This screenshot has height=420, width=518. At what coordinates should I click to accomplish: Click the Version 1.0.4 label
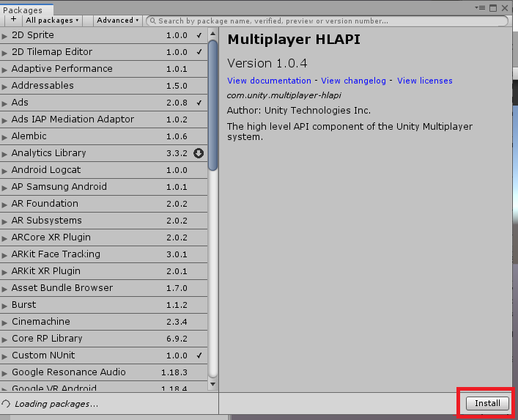(267, 63)
